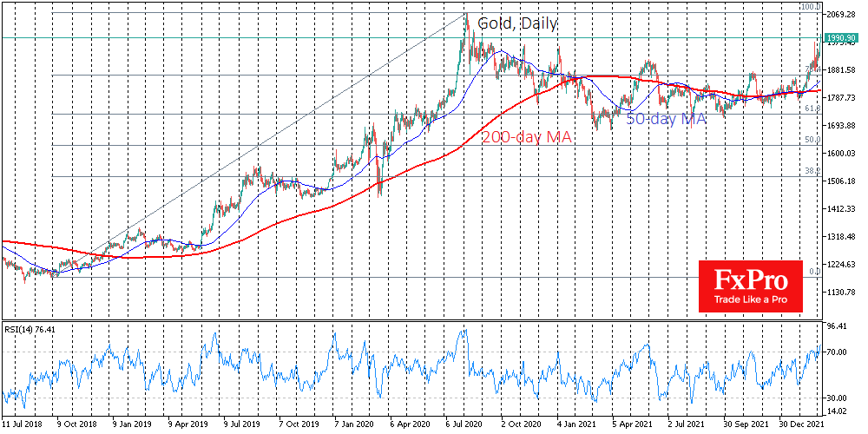Select the blue "50-day MA" label
This screenshot has height=434, width=868.
tap(666, 119)
